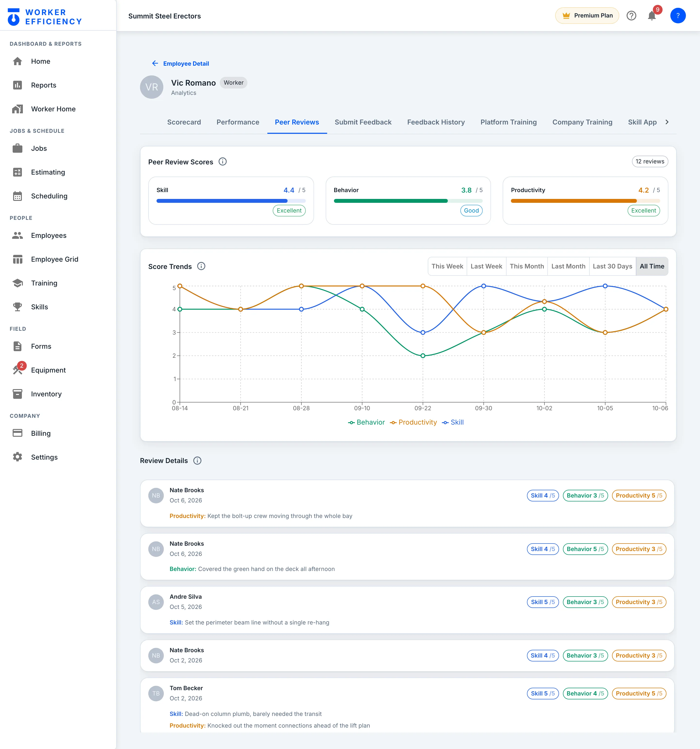700x749 pixels.
Task: Toggle Skill series in chart legend
Action: point(453,422)
